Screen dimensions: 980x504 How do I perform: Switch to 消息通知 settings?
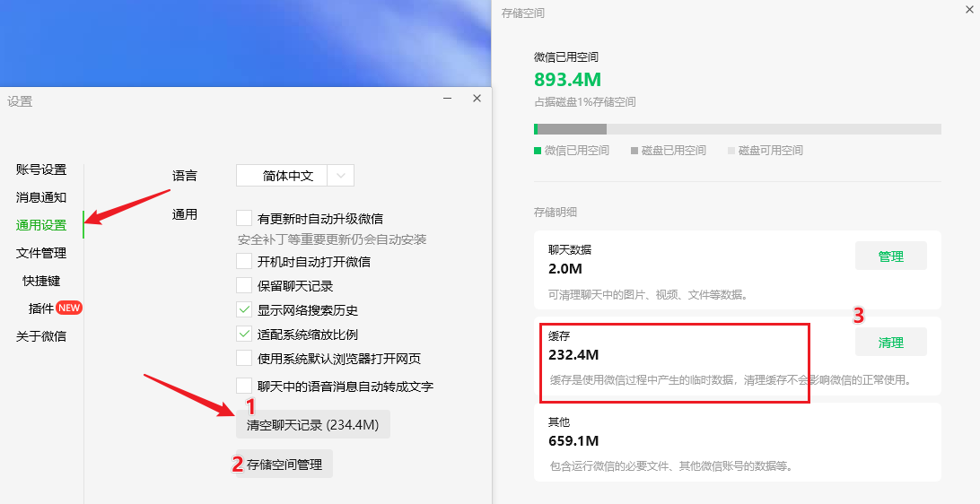[41, 197]
